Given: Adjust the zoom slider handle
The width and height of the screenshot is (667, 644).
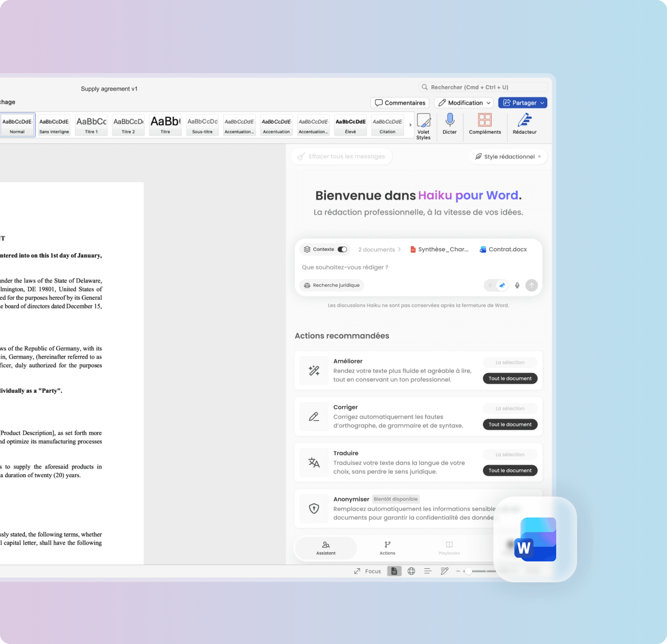Looking at the screenshot, I should pos(468,571).
